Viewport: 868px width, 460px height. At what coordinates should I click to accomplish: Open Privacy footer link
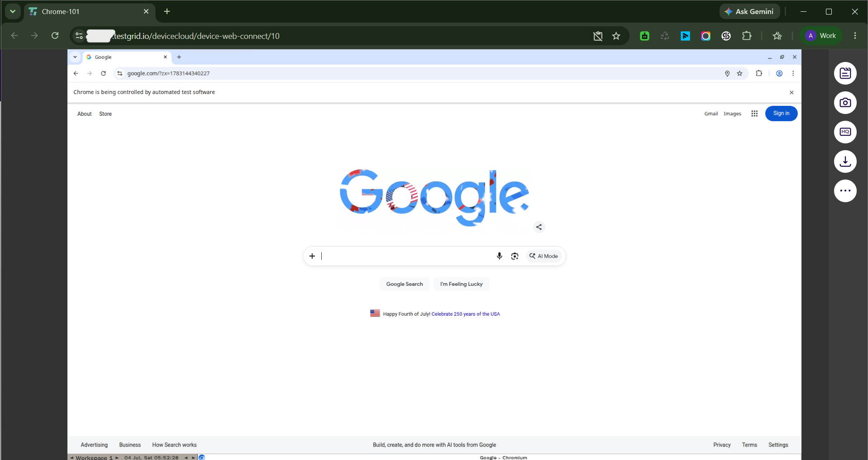[x=722, y=445]
